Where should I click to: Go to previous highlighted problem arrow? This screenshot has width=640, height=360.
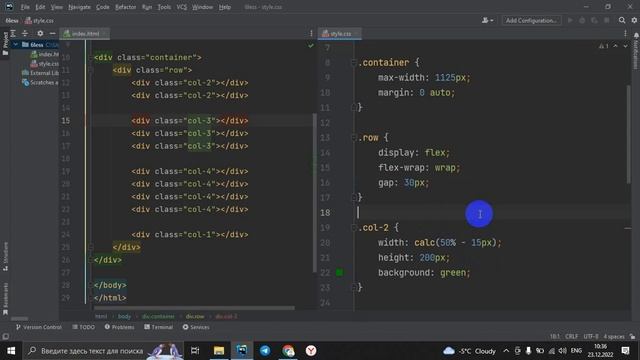616,46
